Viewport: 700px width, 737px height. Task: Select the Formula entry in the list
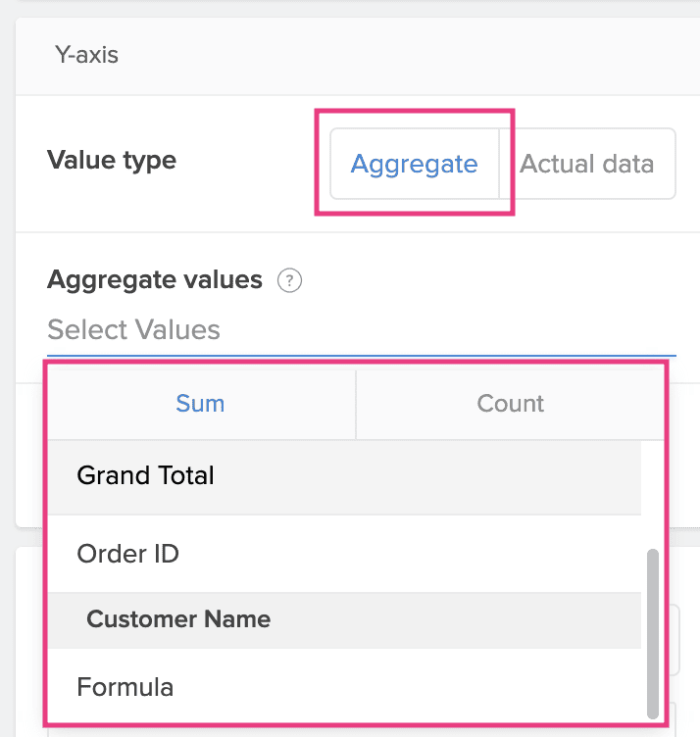tap(125, 687)
